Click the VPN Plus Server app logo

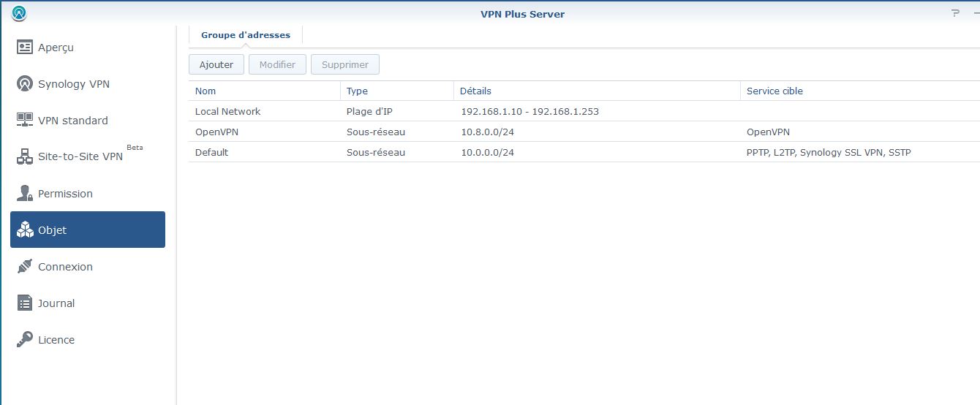click(20, 14)
